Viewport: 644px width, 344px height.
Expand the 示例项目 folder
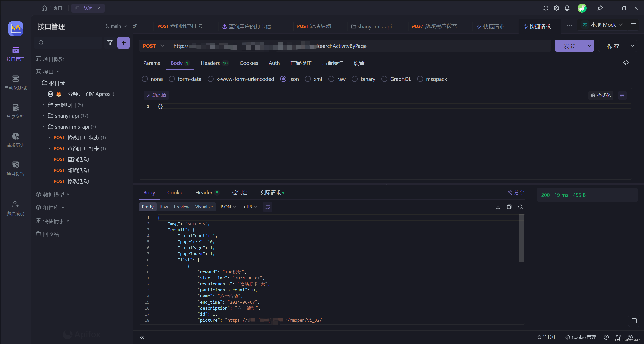43,105
